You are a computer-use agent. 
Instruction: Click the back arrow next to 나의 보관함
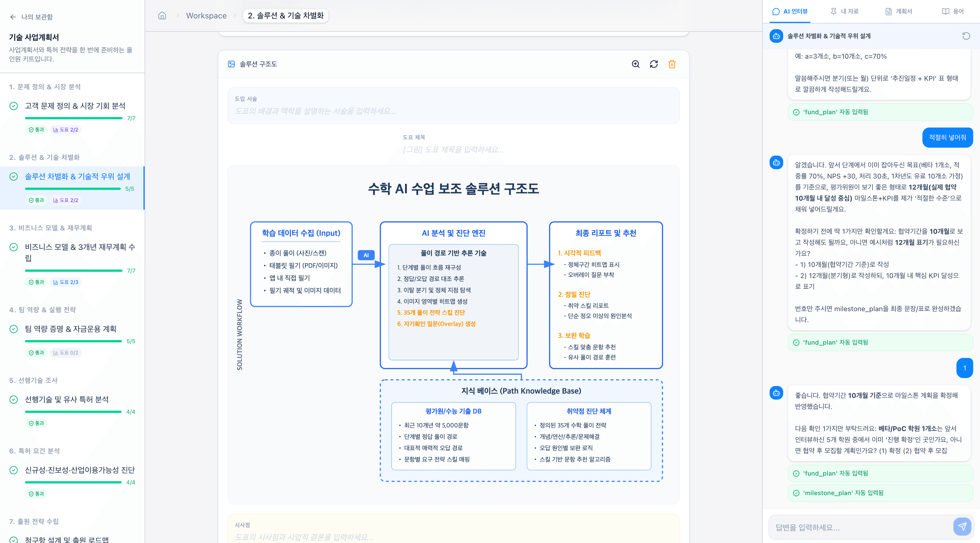pyautogui.click(x=13, y=17)
